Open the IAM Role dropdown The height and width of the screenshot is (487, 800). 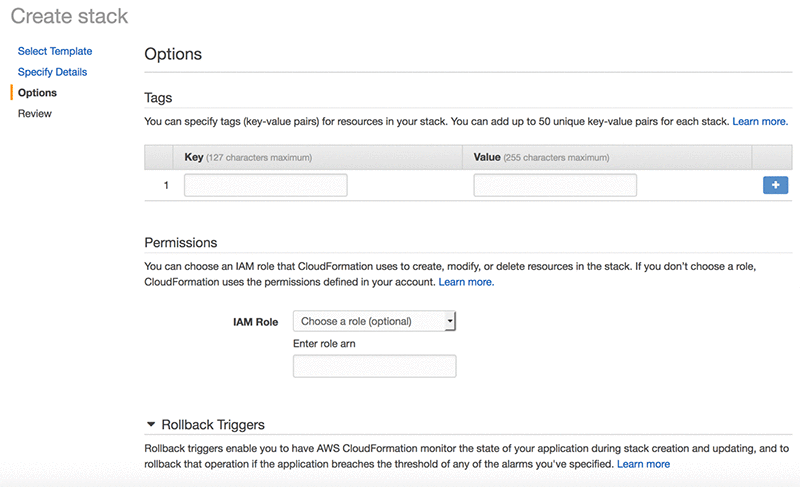pyautogui.click(x=374, y=321)
